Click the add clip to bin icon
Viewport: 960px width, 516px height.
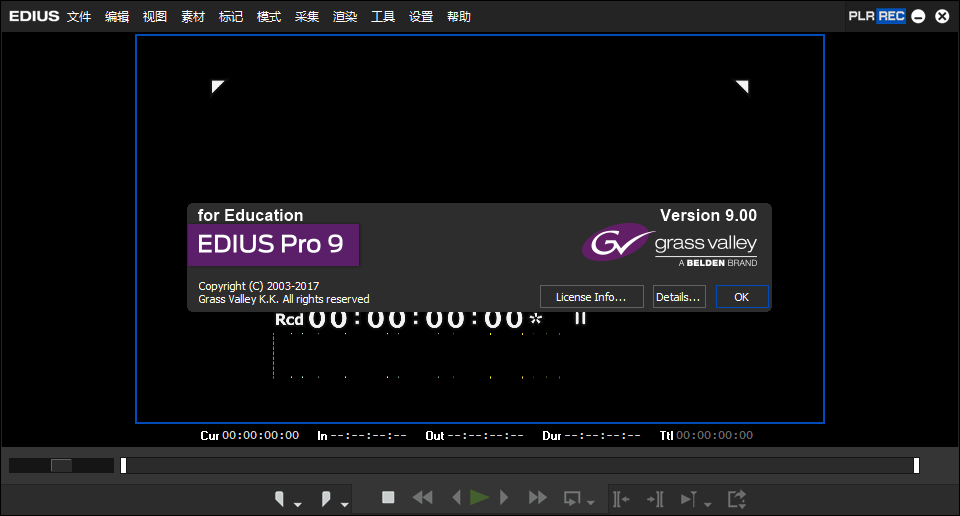[689, 499]
